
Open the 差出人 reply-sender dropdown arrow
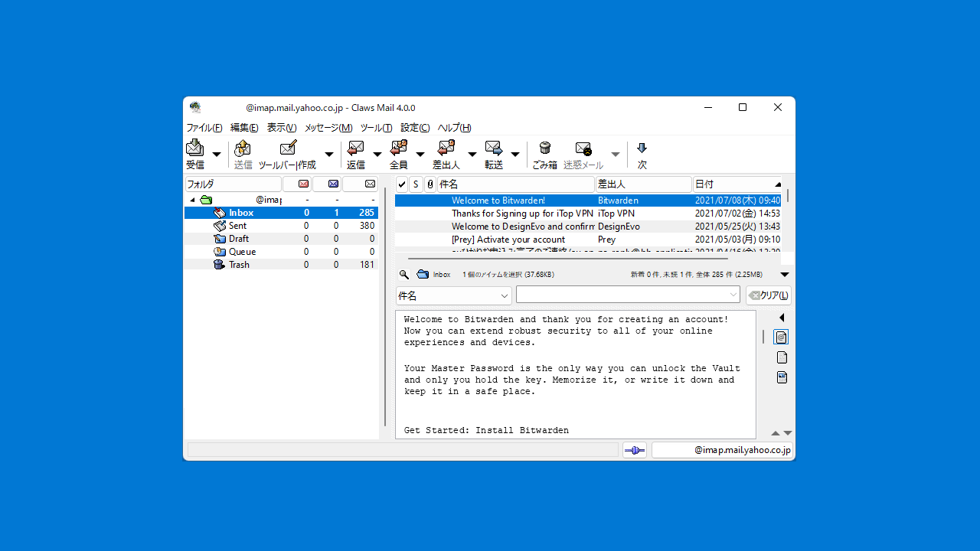click(472, 154)
